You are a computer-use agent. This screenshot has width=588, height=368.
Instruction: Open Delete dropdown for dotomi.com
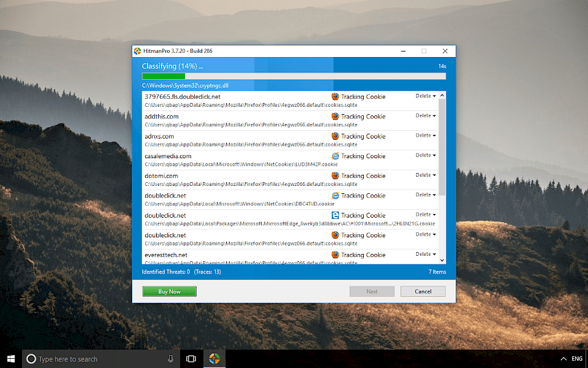(x=426, y=175)
